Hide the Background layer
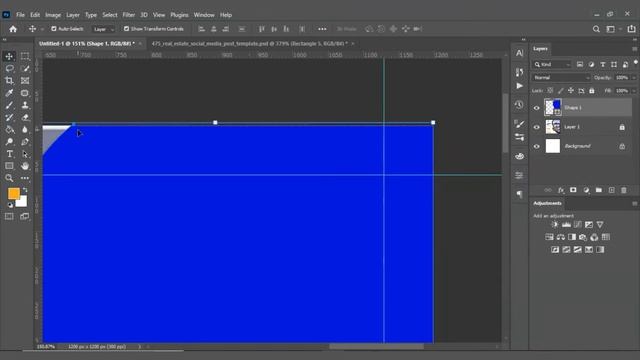 click(536, 147)
